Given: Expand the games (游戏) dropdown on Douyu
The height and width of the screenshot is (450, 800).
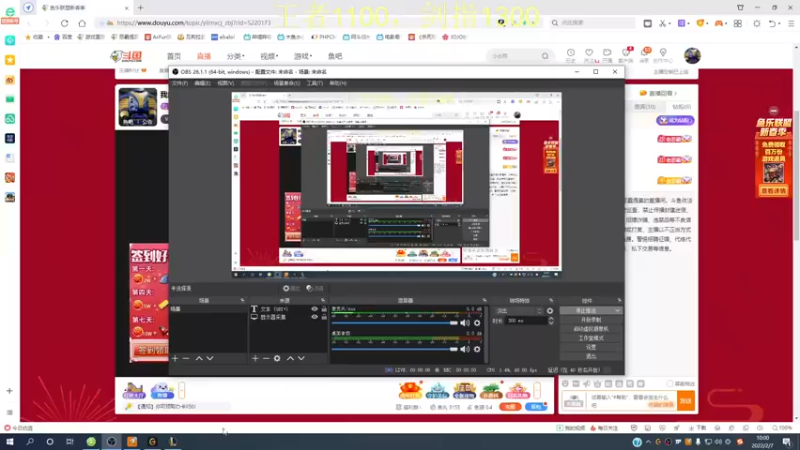Looking at the screenshot, I should pos(303,56).
